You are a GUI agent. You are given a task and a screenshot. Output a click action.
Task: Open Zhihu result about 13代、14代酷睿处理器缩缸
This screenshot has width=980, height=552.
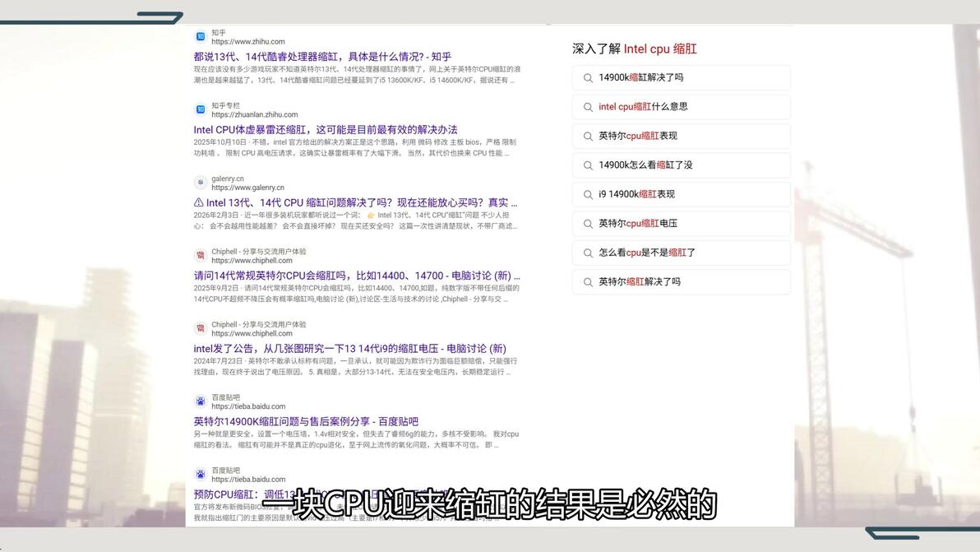pos(322,56)
